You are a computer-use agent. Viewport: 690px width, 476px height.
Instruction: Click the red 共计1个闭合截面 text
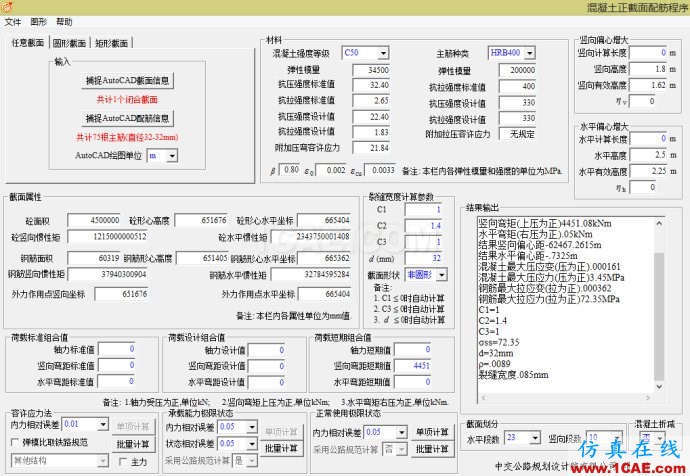(x=127, y=99)
